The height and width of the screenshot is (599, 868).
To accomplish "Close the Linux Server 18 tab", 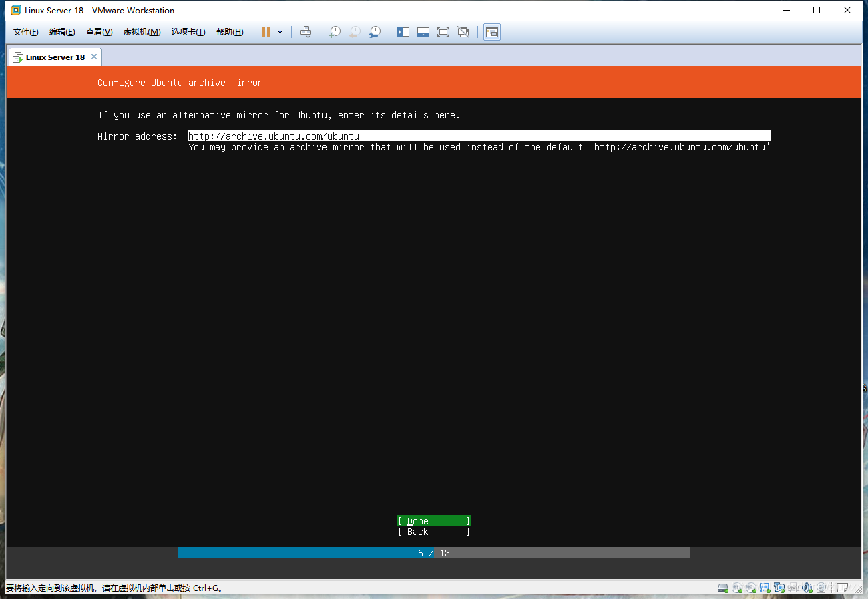I will 94,57.
